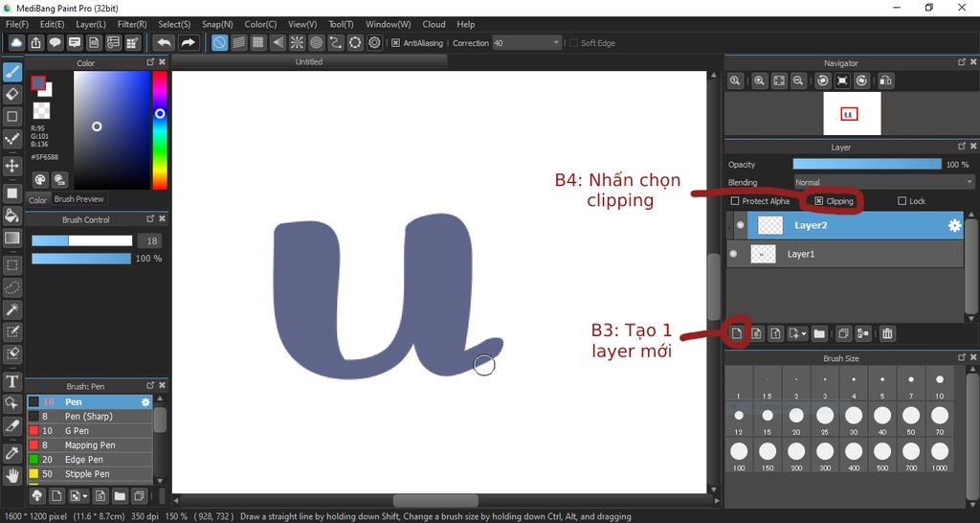Open Layer2 settings gear

pos(954,226)
